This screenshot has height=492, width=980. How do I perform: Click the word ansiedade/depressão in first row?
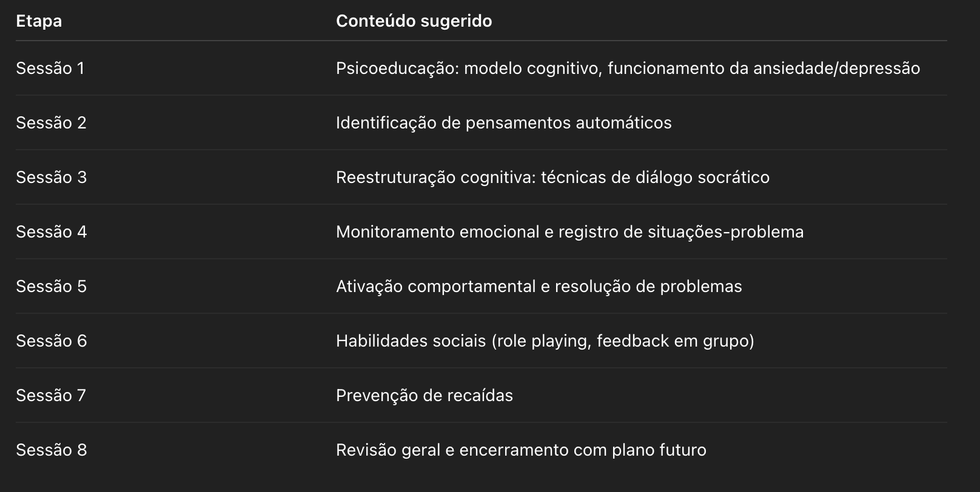pos(837,68)
